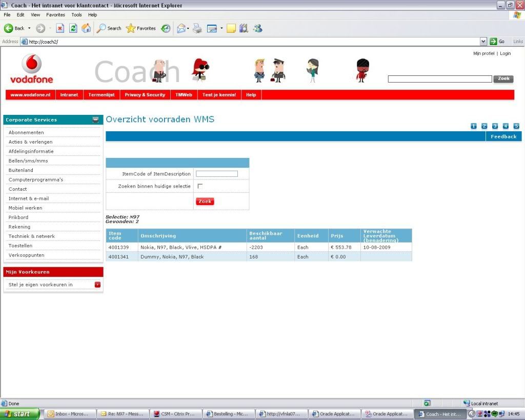
Task: Open the History toolbar icon
Action: (x=166, y=29)
